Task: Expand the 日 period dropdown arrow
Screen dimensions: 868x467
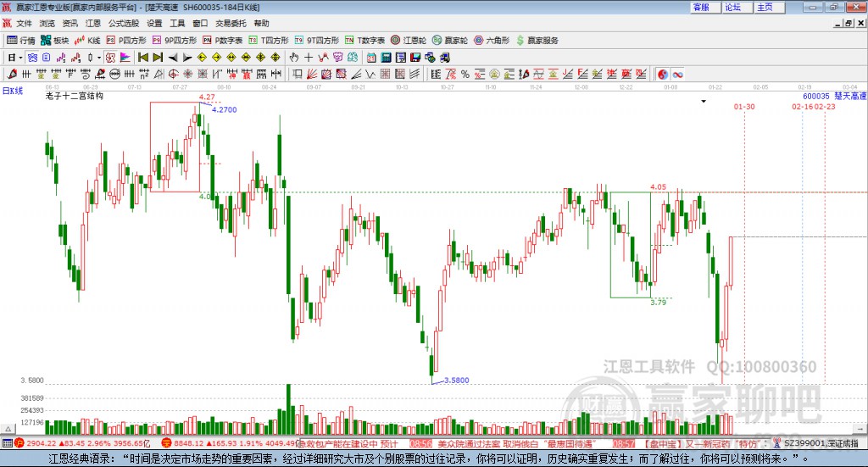Action: [x=20, y=58]
